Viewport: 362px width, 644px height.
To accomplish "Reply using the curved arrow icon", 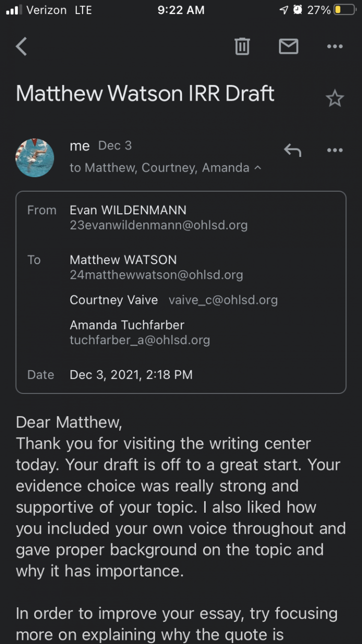I will [x=292, y=150].
